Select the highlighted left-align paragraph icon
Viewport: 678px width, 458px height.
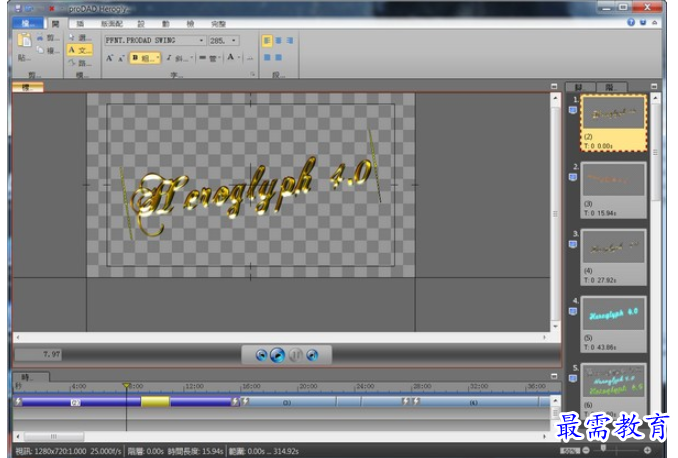[267, 41]
